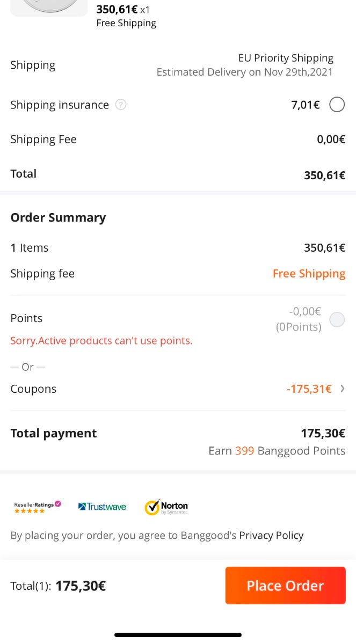Tap the Trustwave security badge
Image resolution: width=356 pixels, height=644 pixels.
[102, 507]
